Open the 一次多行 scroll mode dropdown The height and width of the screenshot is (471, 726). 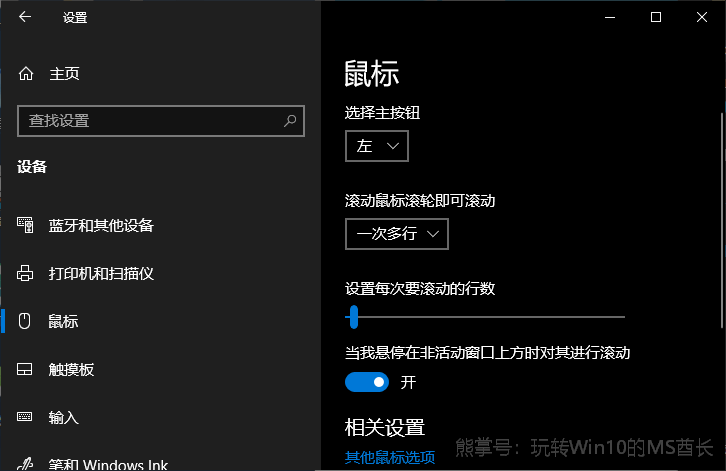397,234
